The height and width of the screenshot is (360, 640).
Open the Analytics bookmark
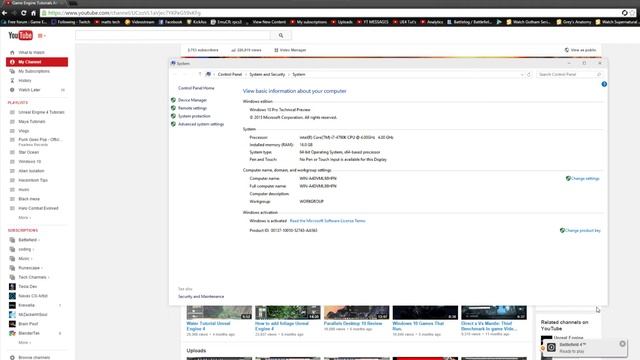432,22
